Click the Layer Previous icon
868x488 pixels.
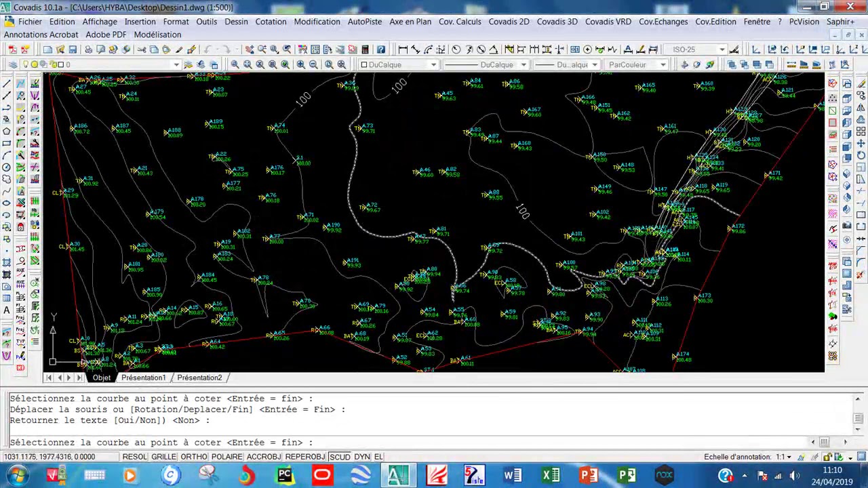pyautogui.click(x=201, y=64)
